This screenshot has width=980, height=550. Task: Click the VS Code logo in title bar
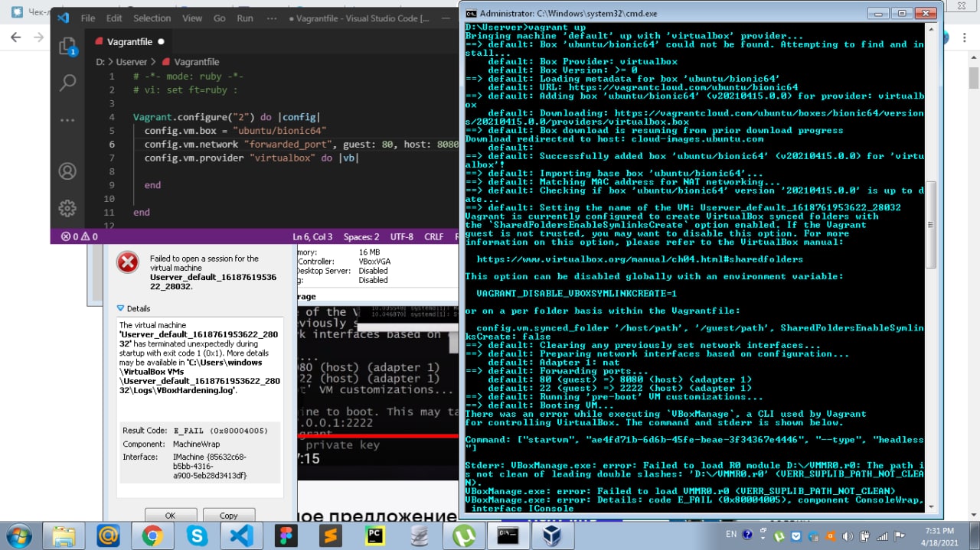[64, 18]
